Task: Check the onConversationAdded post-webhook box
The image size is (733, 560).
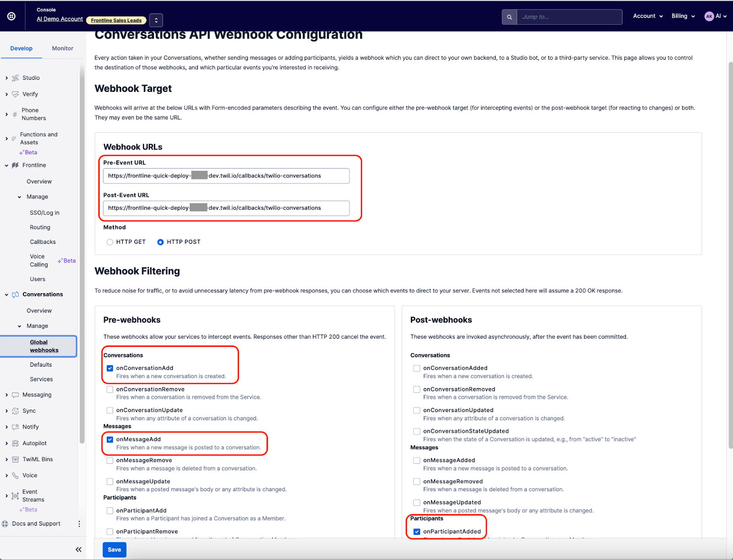Action: coord(417,368)
